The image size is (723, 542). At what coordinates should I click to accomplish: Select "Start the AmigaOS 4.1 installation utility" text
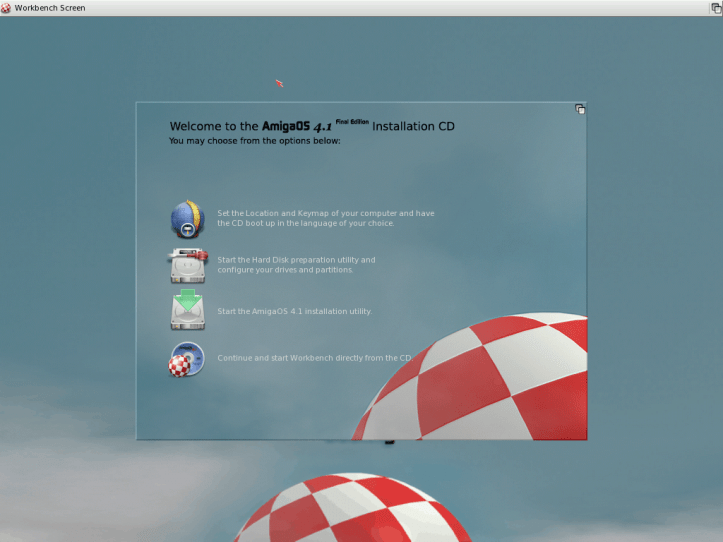(x=294, y=311)
